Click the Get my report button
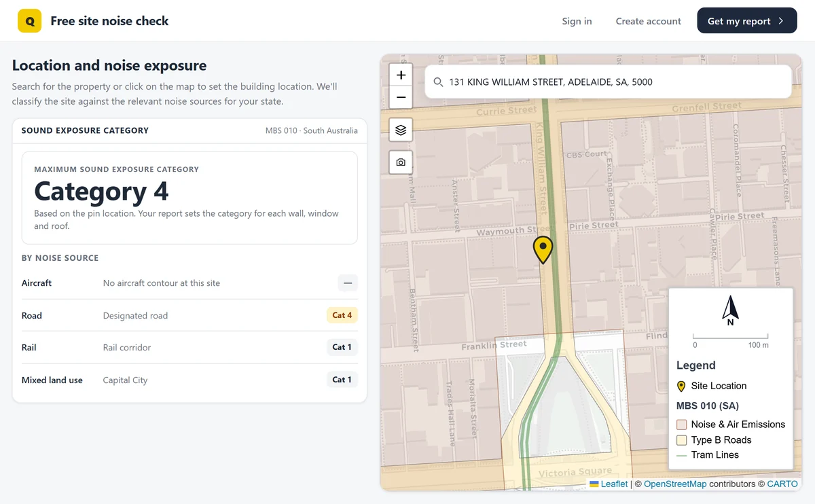Screen dimensions: 815x504 point(746,21)
